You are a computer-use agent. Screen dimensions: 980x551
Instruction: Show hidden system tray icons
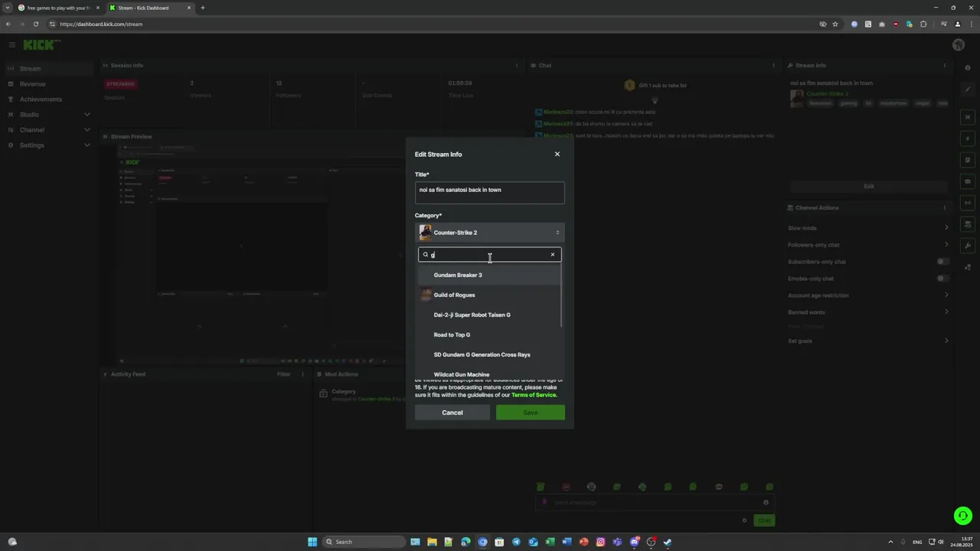click(890, 542)
